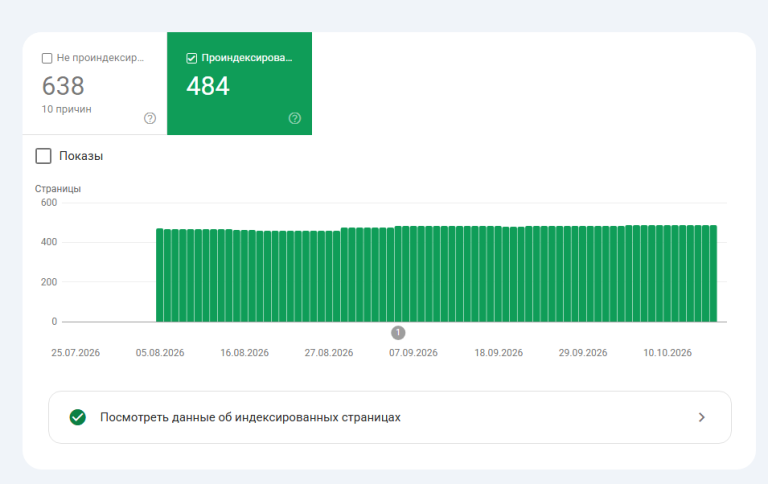
Task: Open help icon in not-indexed card
Action: [x=150, y=118]
